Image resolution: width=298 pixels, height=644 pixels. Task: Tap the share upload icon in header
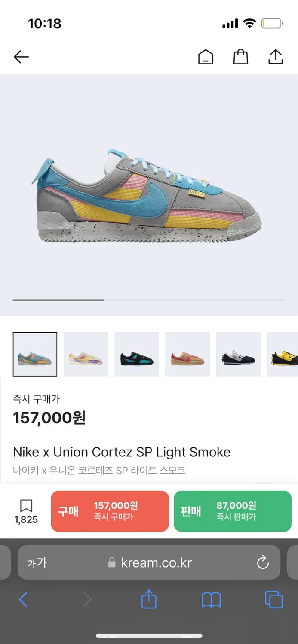(275, 57)
